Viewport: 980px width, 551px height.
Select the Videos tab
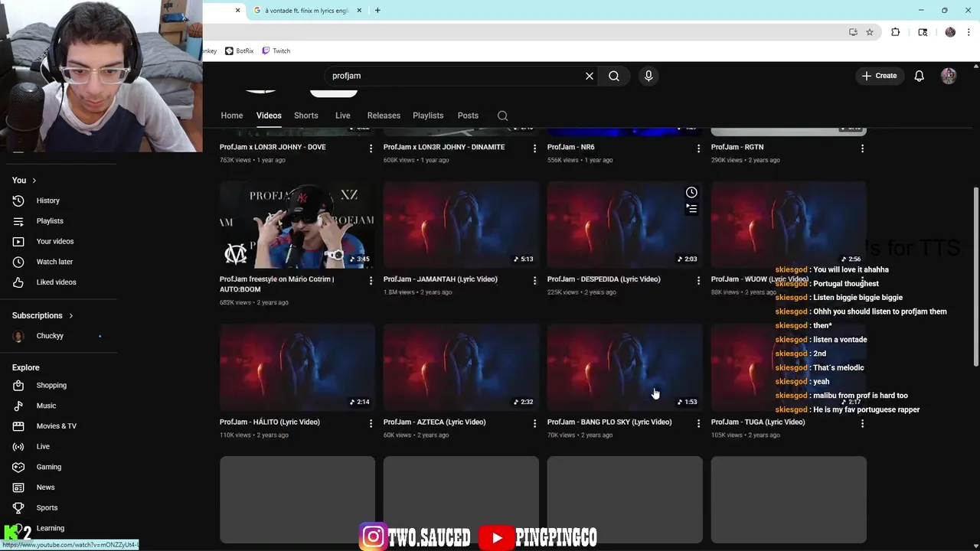pos(269,116)
